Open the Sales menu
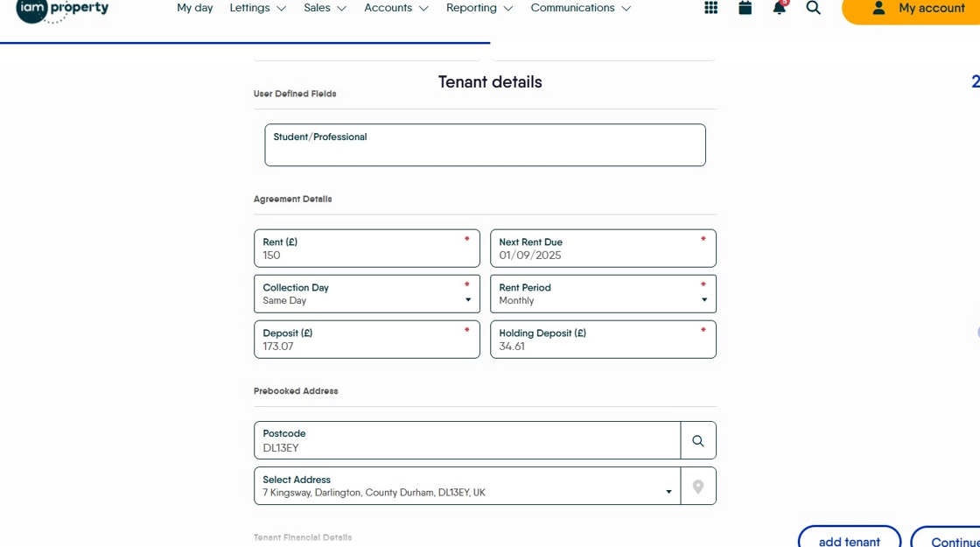Image resolution: width=980 pixels, height=547 pixels. [x=325, y=8]
